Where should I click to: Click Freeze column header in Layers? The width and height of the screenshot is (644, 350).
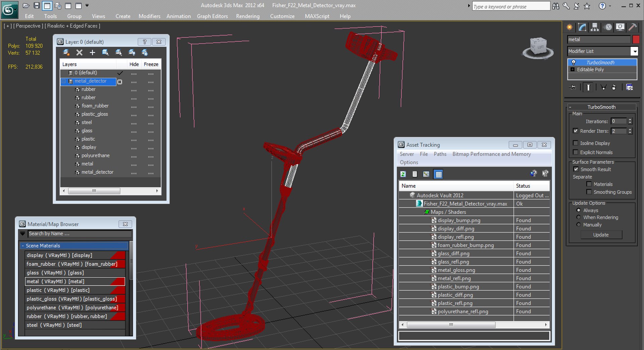click(x=151, y=64)
